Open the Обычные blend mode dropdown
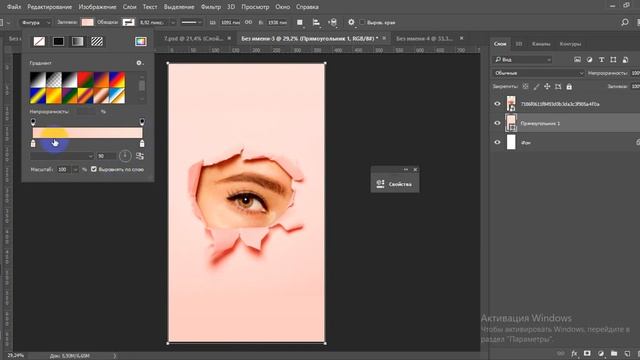640x360 pixels. pyautogui.click(x=538, y=73)
